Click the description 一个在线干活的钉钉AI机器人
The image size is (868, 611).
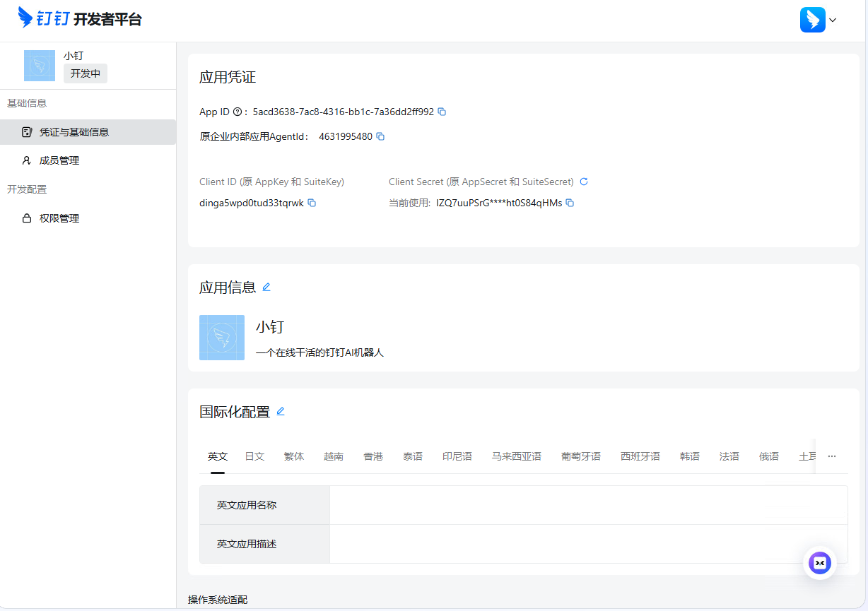pos(319,352)
